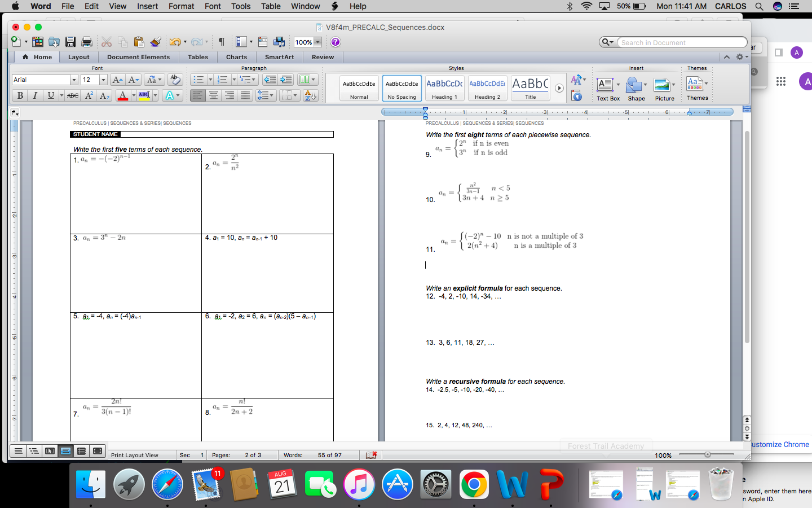Select the No Spacing style

coord(401,88)
